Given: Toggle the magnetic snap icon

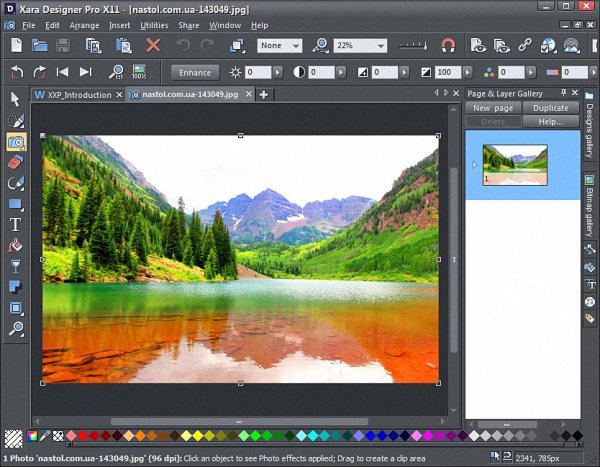Looking at the screenshot, I should 448,45.
